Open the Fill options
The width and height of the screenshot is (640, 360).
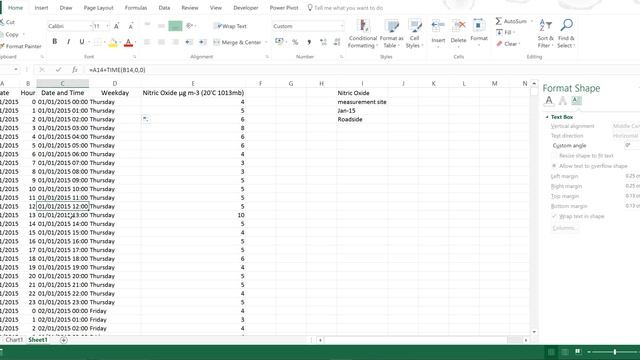coord(504,32)
